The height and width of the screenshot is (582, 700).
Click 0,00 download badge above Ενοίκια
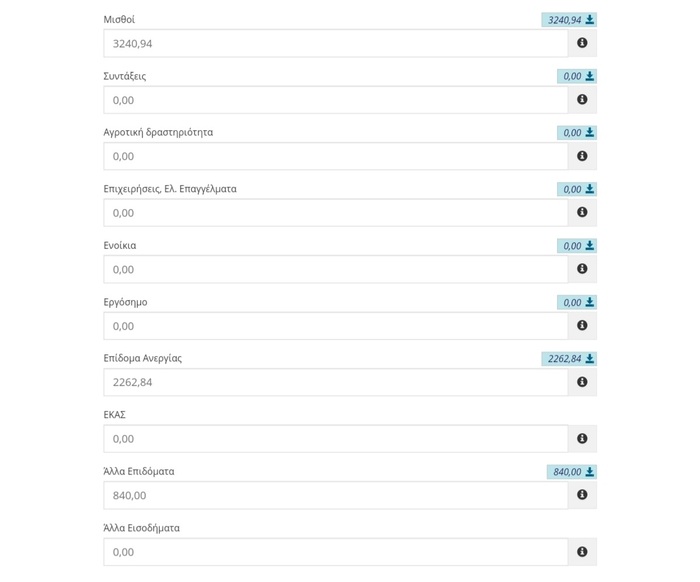click(x=577, y=246)
